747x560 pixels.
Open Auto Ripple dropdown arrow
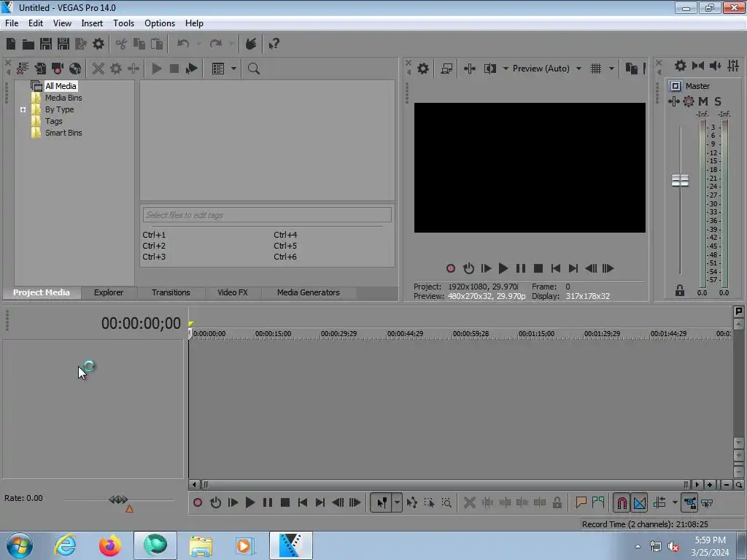coord(675,502)
